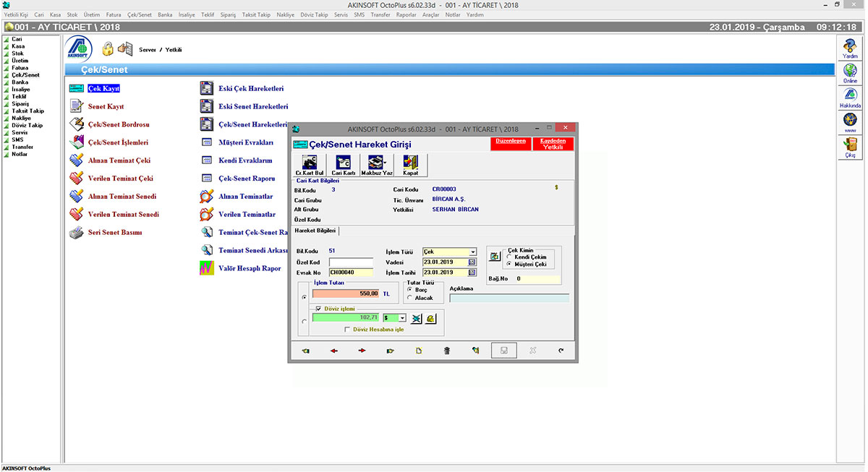This screenshot has width=868, height=472.
Task: Open the Çek/Senet menu in the menu bar
Action: [x=140, y=14]
